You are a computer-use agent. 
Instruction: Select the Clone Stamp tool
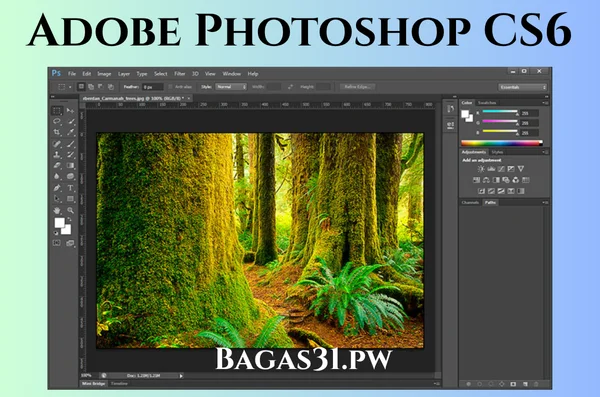pos(57,155)
